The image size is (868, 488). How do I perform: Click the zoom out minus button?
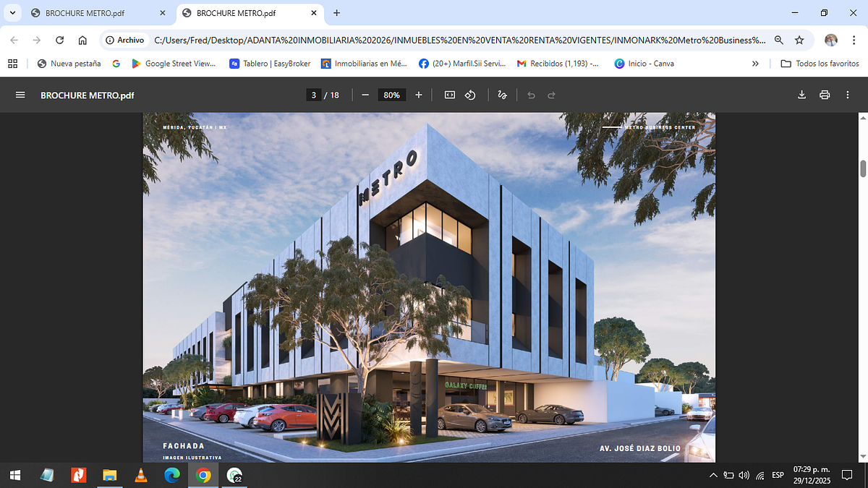click(x=365, y=95)
